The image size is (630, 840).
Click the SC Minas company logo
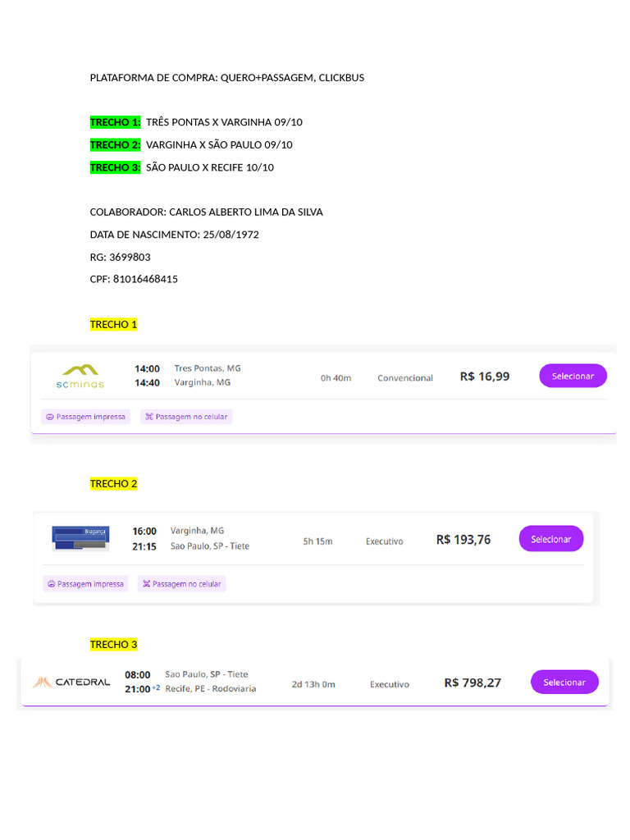tap(80, 376)
